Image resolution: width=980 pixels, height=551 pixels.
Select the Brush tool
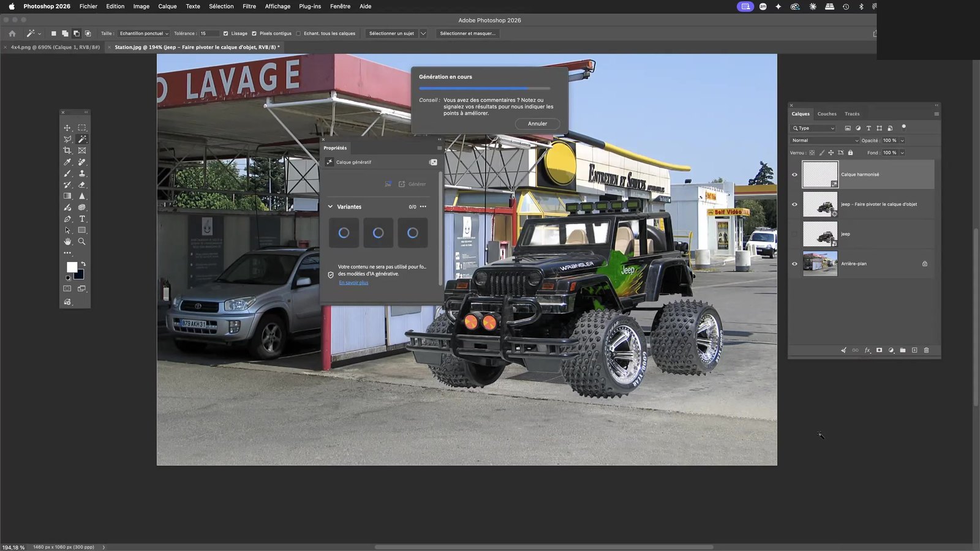click(x=67, y=173)
